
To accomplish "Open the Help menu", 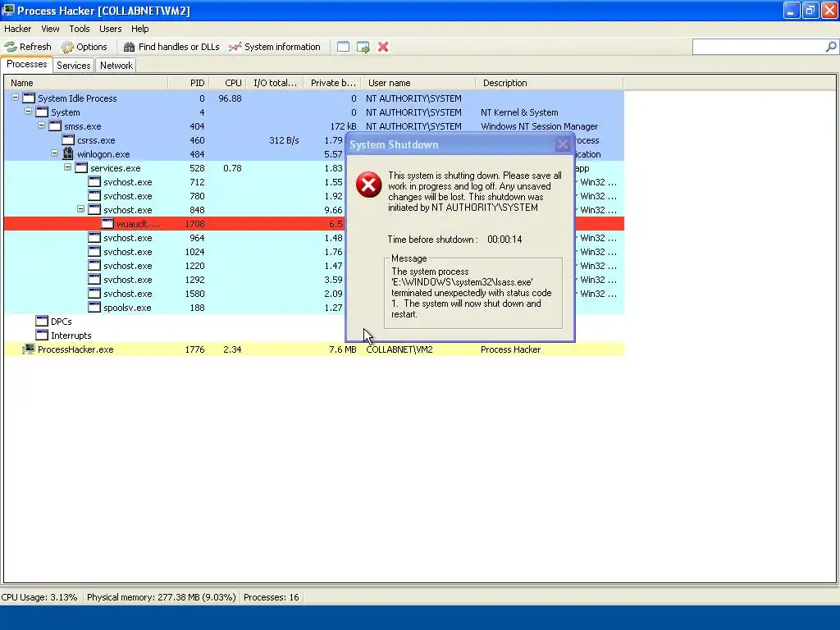I will [139, 29].
